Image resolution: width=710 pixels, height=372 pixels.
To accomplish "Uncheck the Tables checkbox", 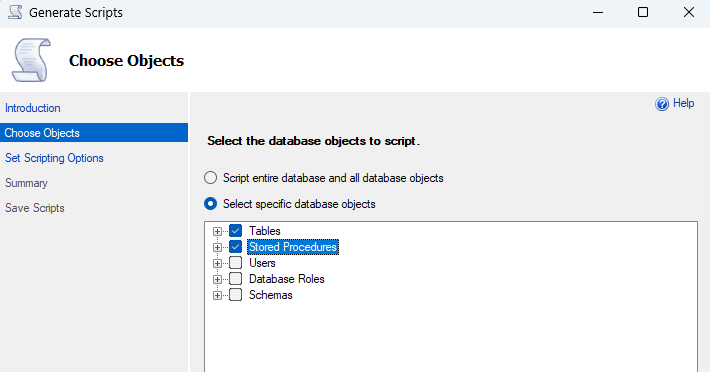I will (235, 231).
